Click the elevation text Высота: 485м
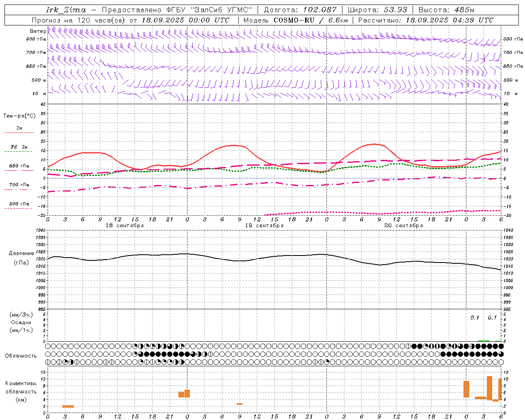 [446, 10]
